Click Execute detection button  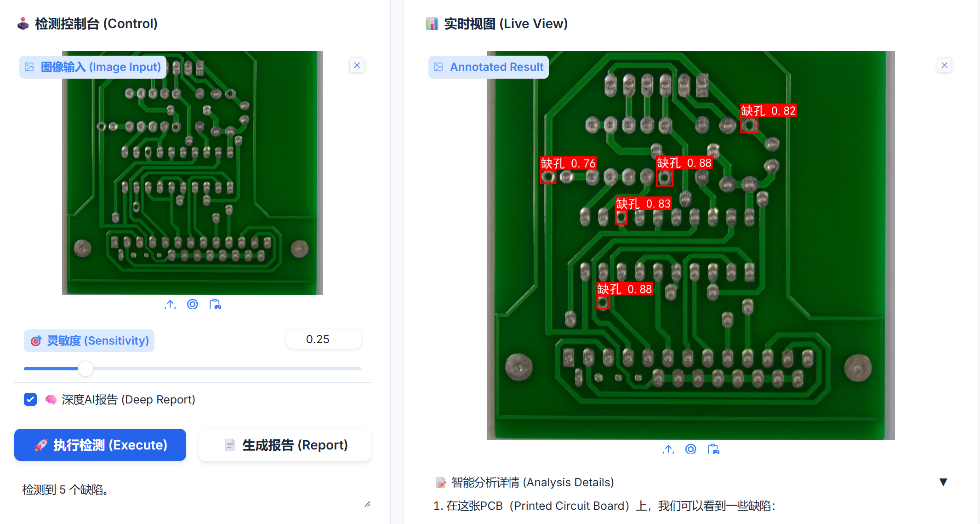pos(100,445)
